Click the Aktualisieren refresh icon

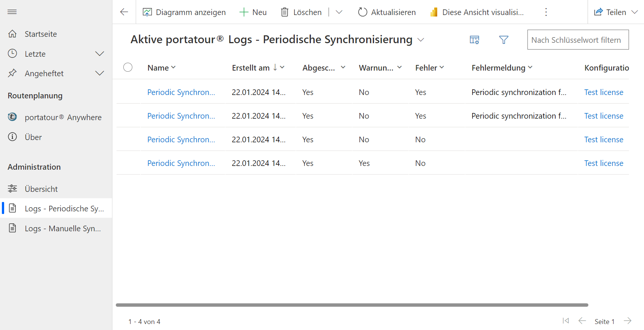pyautogui.click(x=362, y=12)
